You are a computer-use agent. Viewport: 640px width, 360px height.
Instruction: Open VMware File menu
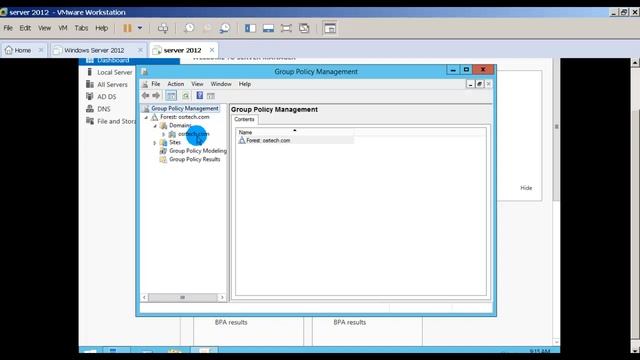[8, 28]
